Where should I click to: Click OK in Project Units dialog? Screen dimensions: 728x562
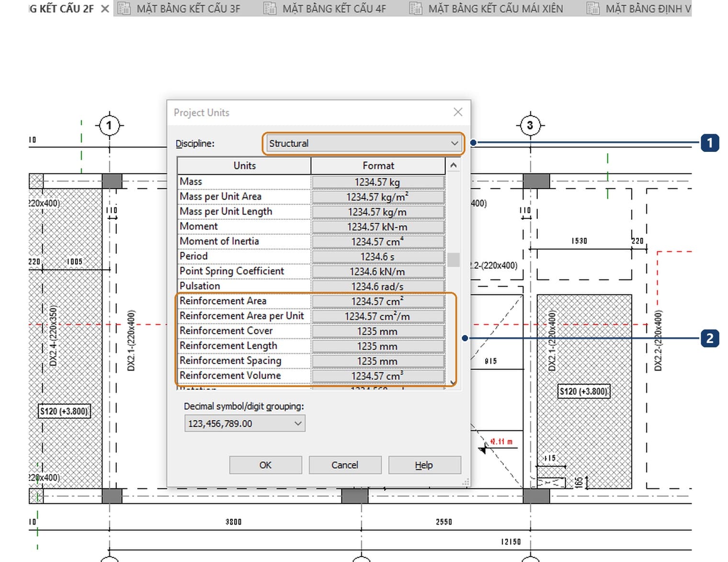click(x=265, y=465)
